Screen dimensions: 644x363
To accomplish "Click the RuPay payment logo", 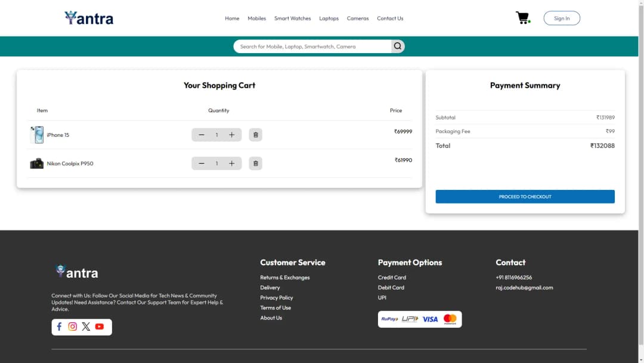I will [x=389, y=319].
